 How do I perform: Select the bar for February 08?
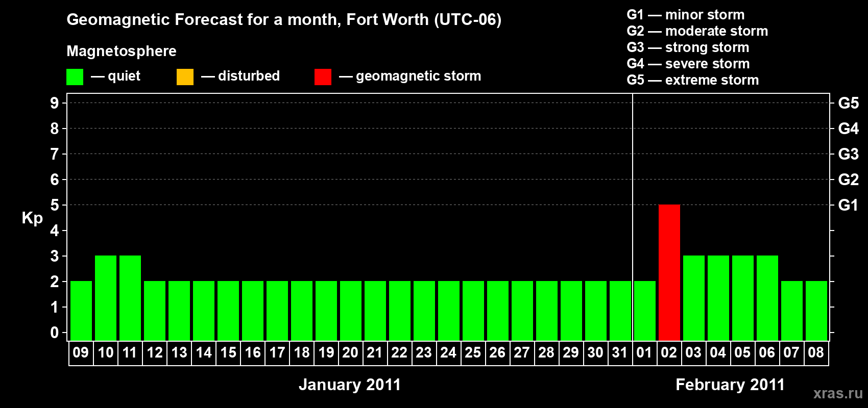816,311
